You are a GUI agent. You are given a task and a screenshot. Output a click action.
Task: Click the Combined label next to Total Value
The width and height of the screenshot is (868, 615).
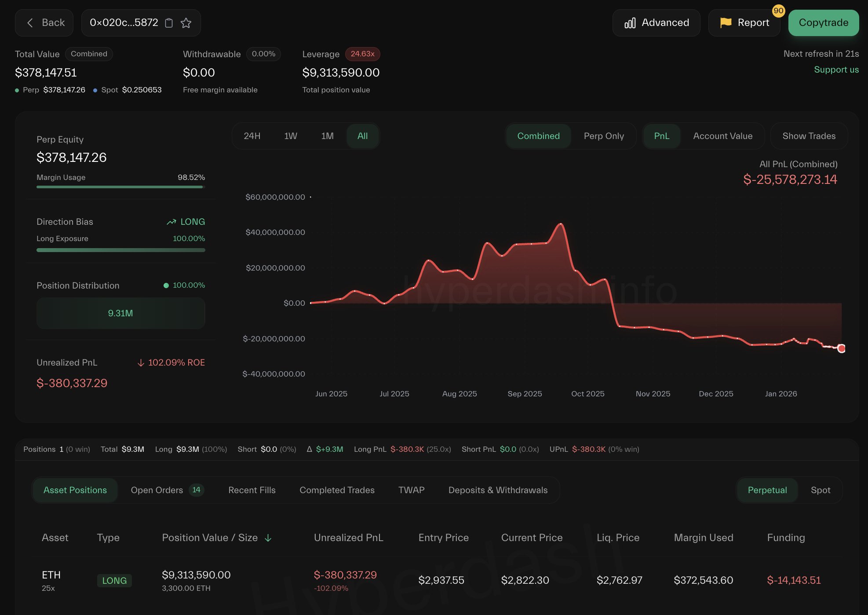click(x=89, y=54)
